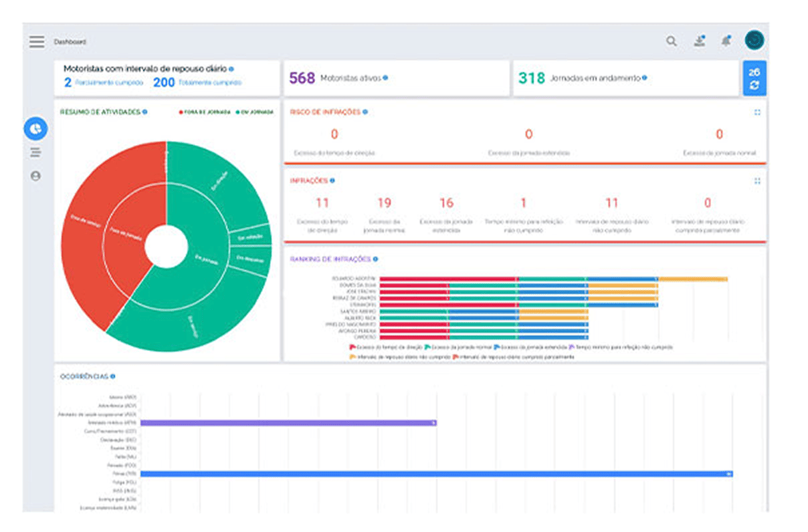Click the blue refresh counter button
This screenshot has height=532, width=808.
tap(754, 78)
